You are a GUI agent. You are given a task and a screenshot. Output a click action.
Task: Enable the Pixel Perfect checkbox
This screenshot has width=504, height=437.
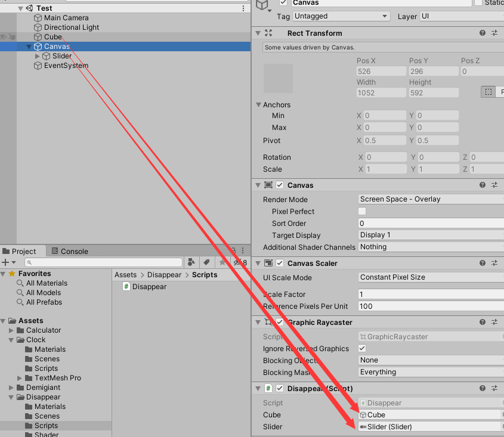pos(361,212)
